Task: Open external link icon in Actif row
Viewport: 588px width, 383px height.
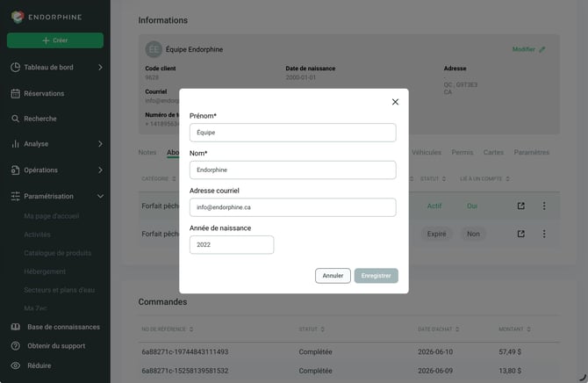Action: coord(521,206)
